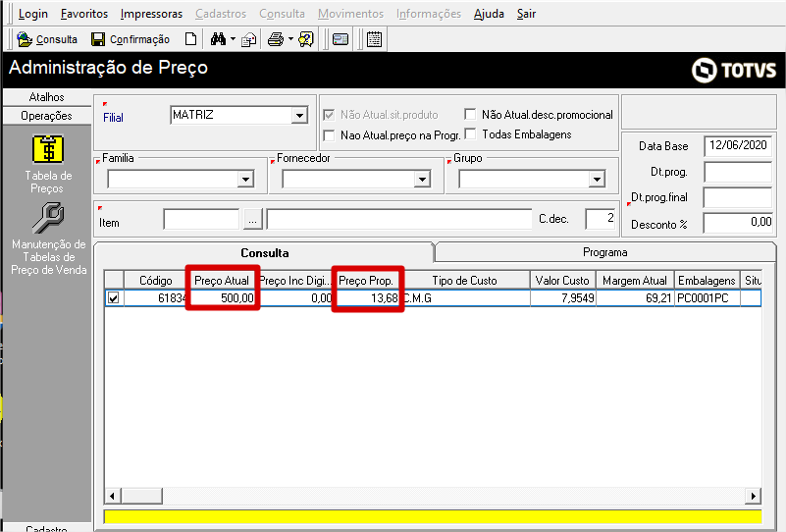The height and width of the screenshot is (532, 786).
Task: Toggle Não Atual.sit.produto checkbox
Action: 329,115
